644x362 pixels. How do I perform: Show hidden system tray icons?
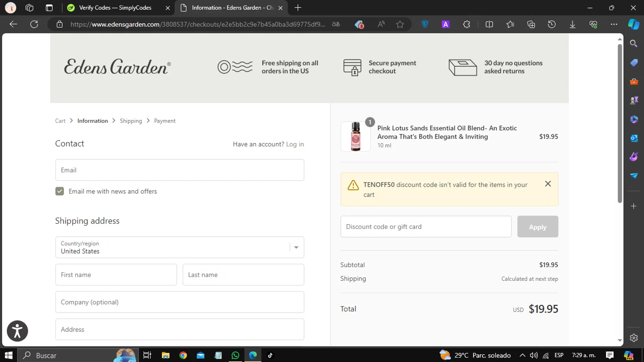tap(522, 355)
